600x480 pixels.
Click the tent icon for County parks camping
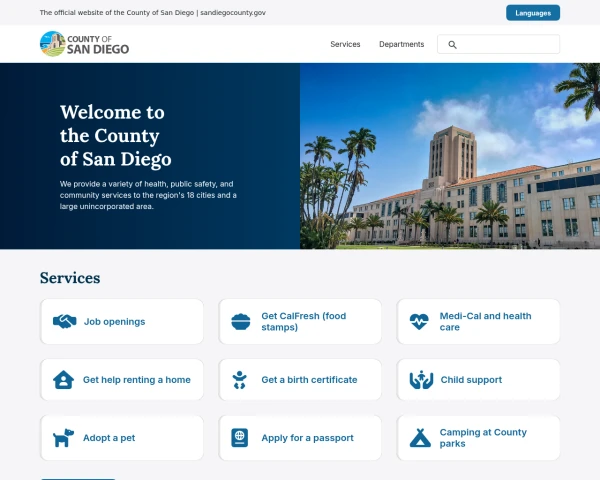(x=420, y=438)
